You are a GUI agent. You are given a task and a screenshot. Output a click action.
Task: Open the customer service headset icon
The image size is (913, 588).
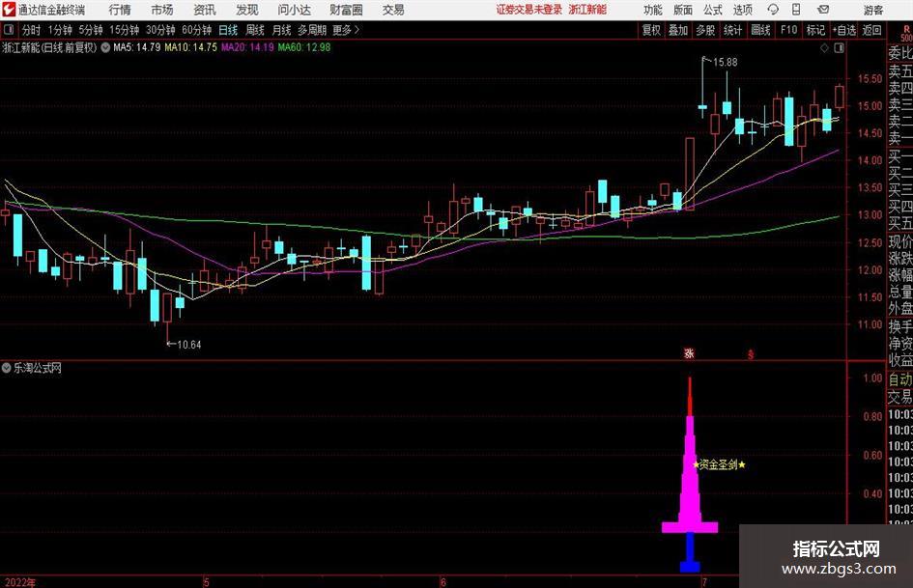pos(773,10)
